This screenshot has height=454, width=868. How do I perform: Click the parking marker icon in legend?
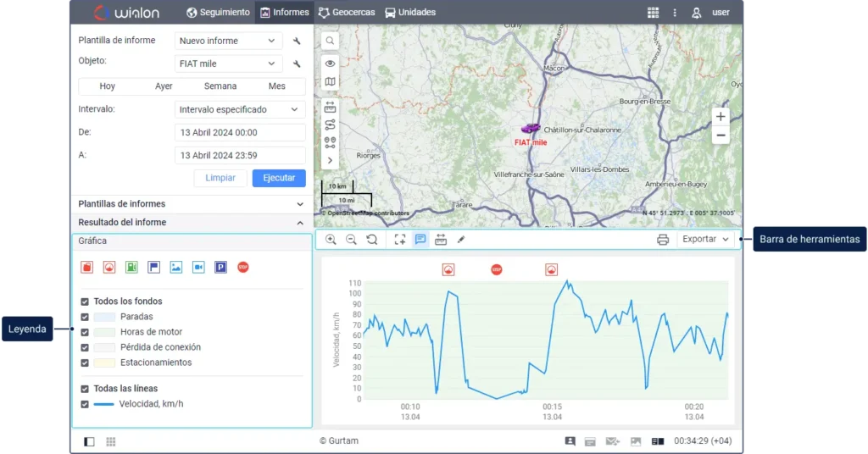220,267
